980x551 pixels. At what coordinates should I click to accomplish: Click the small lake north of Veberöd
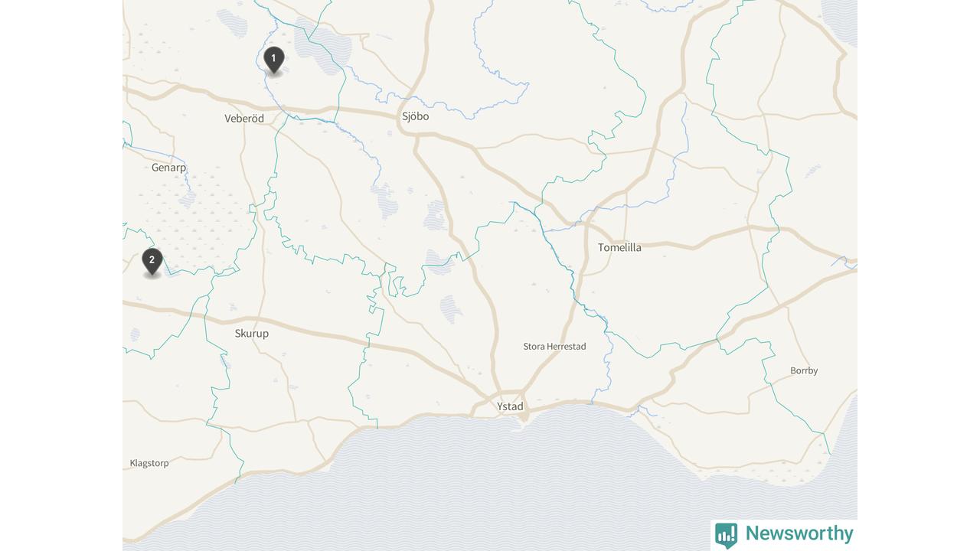click(232, 21)
